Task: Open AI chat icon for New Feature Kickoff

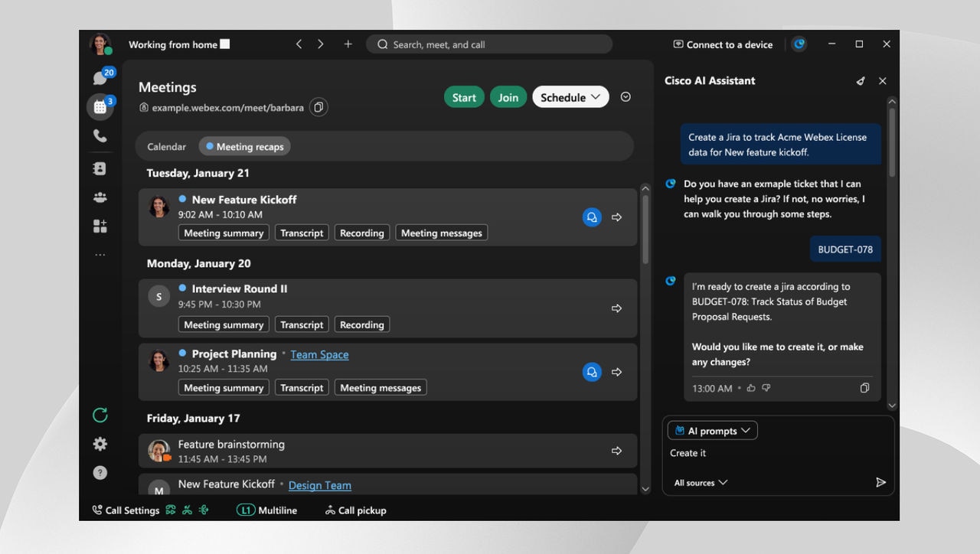Action: coord(592,217)
